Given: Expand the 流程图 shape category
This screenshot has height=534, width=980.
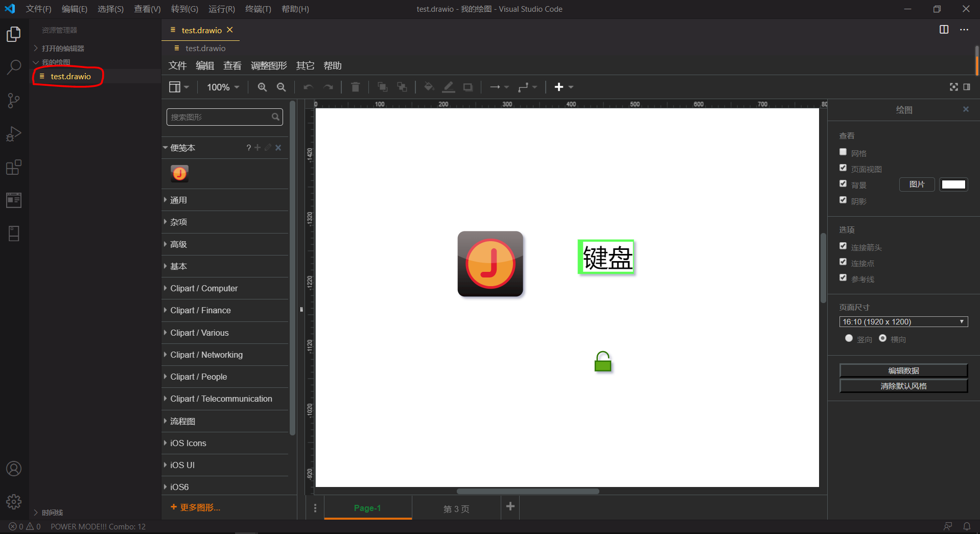Looking at the screenshot, I should click(225, 421).
